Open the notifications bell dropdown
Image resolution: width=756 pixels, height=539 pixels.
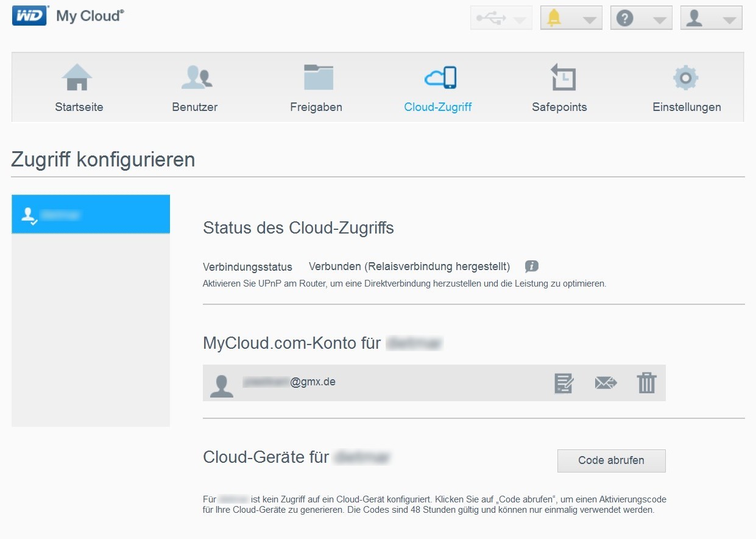(571, 18)
